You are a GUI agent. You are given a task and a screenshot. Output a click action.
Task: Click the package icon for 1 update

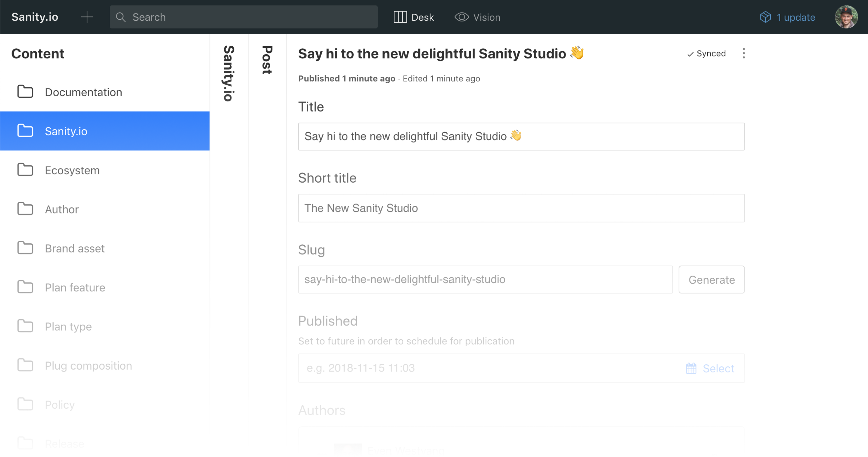765,17
